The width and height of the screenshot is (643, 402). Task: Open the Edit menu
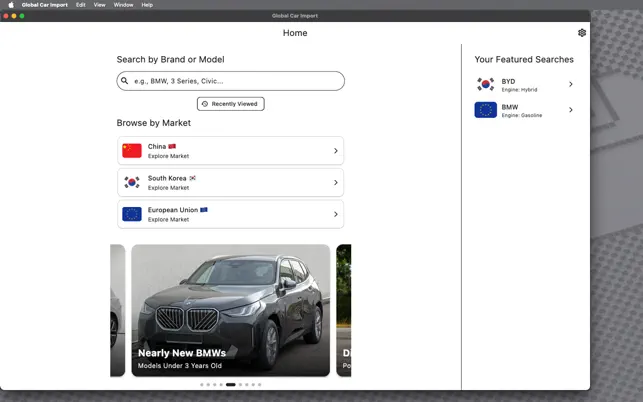80,5
